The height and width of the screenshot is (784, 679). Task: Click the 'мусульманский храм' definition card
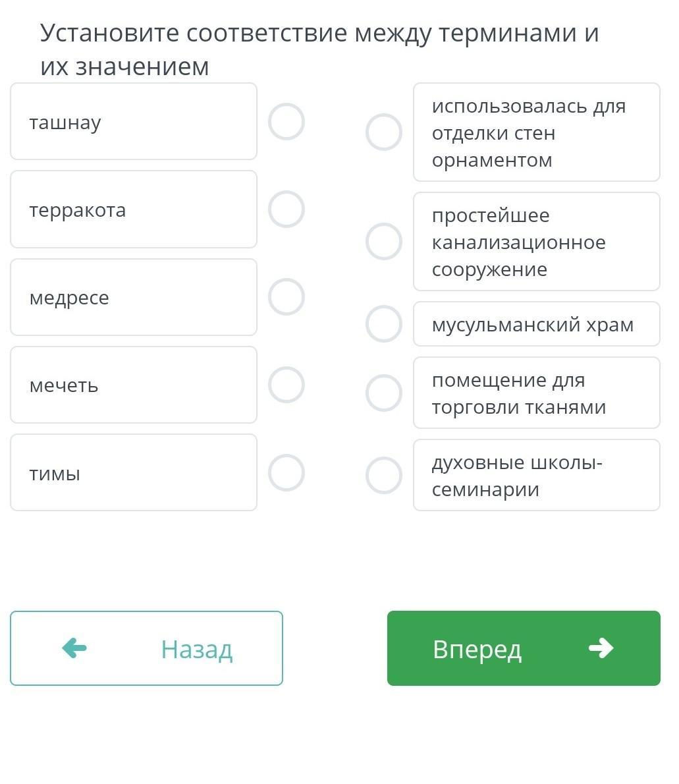[x=536, y=324]
